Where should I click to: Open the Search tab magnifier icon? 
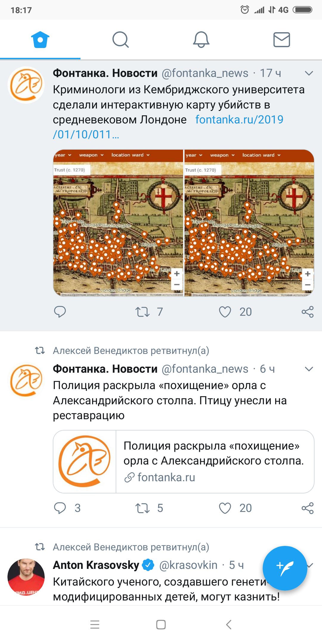tap(120, 40)
